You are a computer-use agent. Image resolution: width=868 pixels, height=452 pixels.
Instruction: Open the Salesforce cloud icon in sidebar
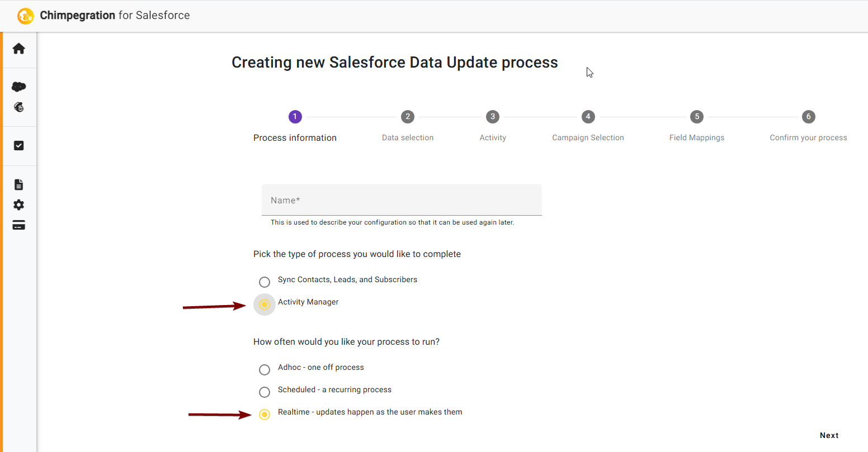click(x=19, y=87)
